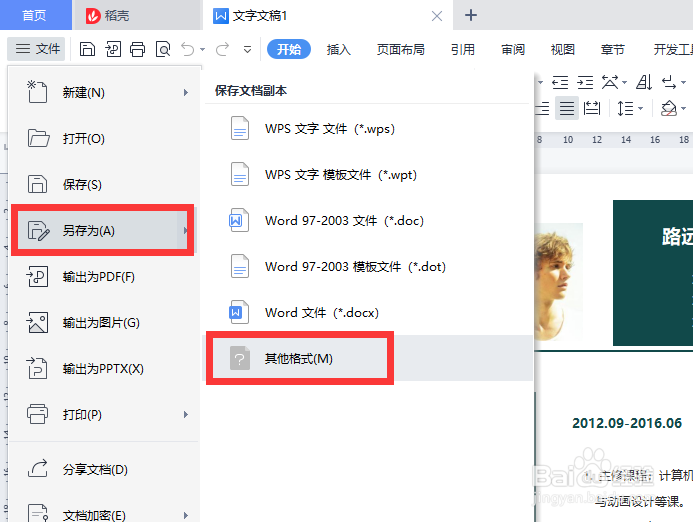Viewport: 693px width, 522px height.
Task: Click the distributed alignment ribbon icon
Action: (x=591, y=108)
